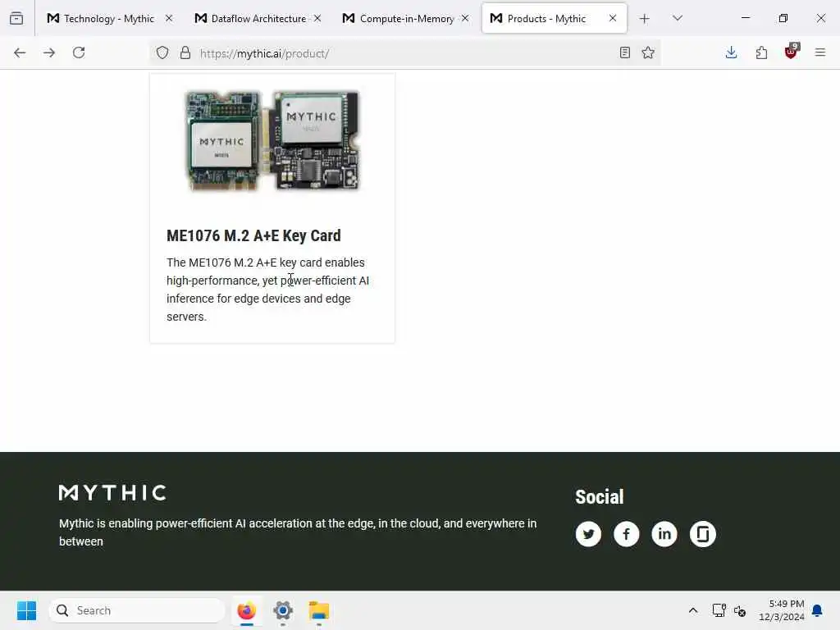Open the Extensions menu
Image resolution: width=840 pixels, height=630 pixels.
761,52
